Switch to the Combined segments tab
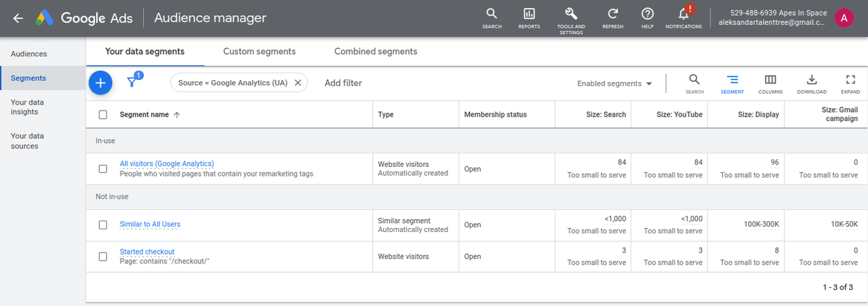The image size is (868, 306). coord(376,52)
